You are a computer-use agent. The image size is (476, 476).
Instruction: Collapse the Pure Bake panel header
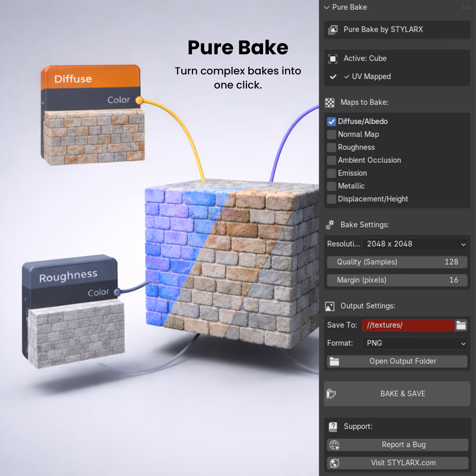[327, 7]
